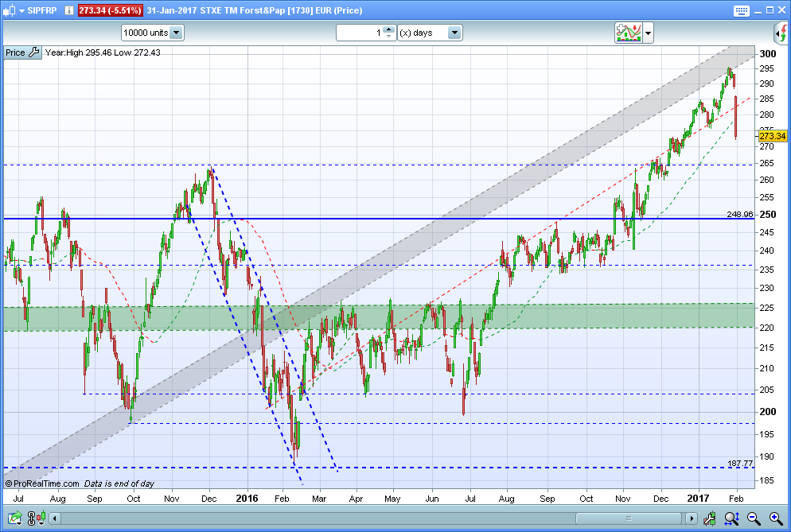Click the 2016 year axis label
Image resolution: width=791 pixels, height=532 pixels.
click(247, 499)
